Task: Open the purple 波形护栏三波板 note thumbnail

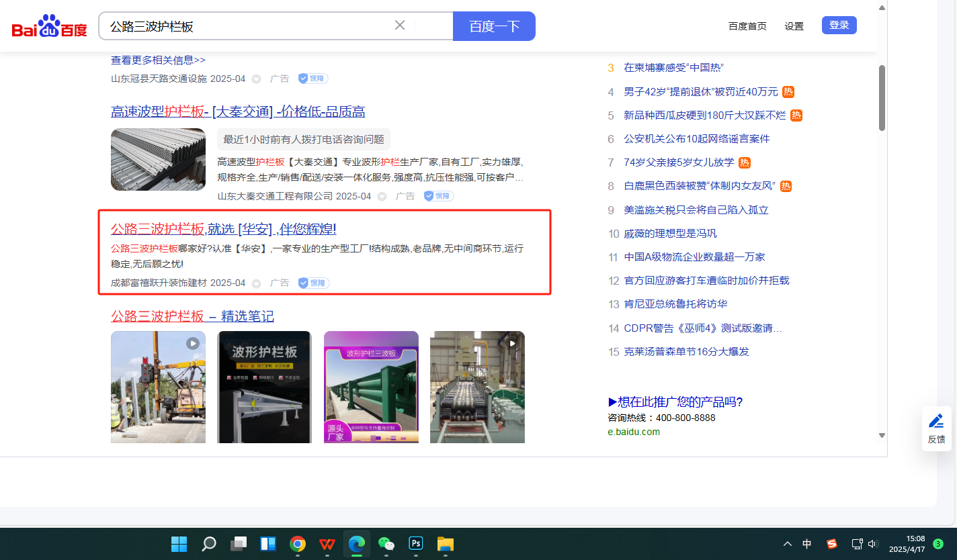Action: pyautogui.click(x=371, y=387)
